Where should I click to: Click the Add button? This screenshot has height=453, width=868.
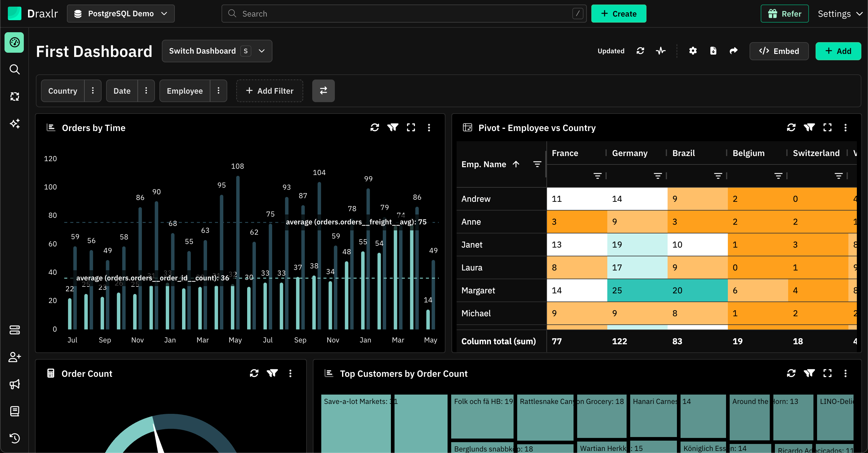point(838,51)
